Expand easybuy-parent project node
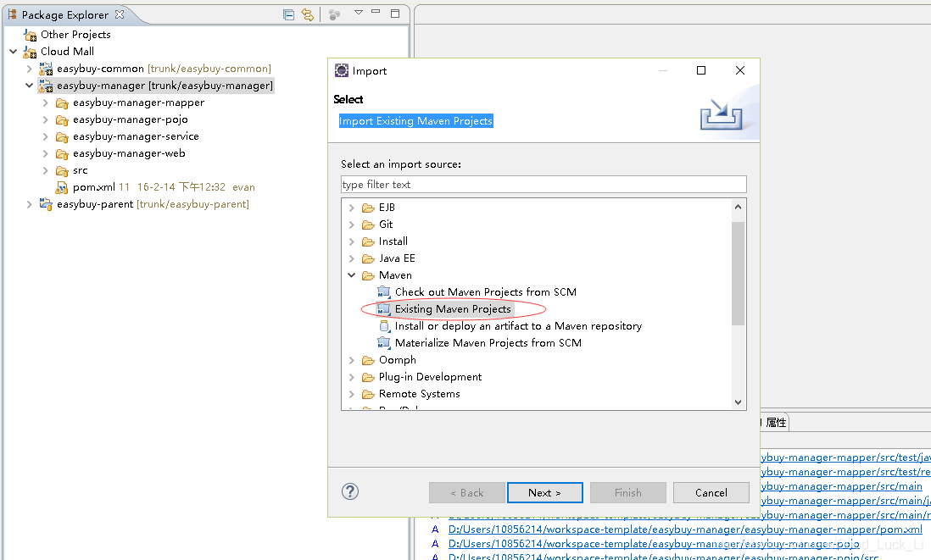This screenshot has width=931, height=560. (29, 204)
